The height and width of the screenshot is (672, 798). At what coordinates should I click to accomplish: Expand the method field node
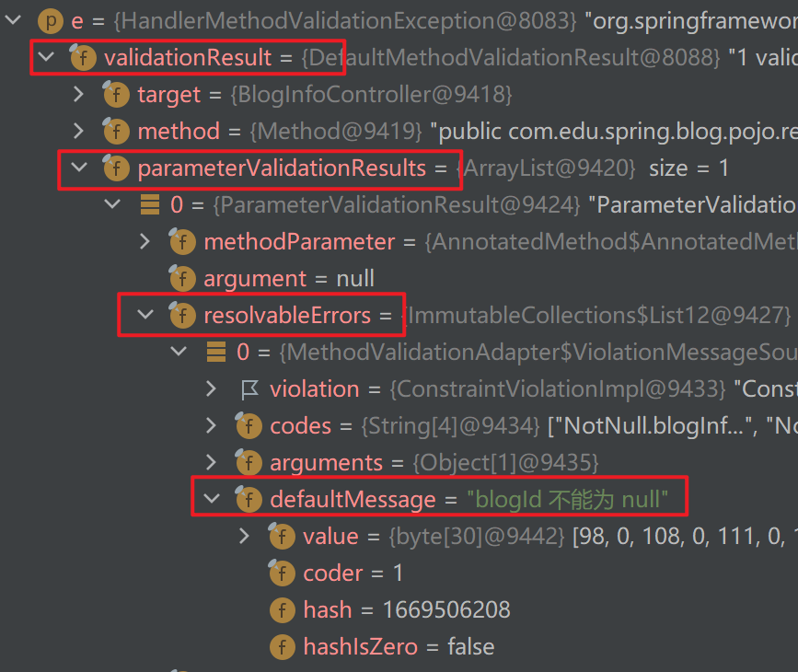click(79, 131)
